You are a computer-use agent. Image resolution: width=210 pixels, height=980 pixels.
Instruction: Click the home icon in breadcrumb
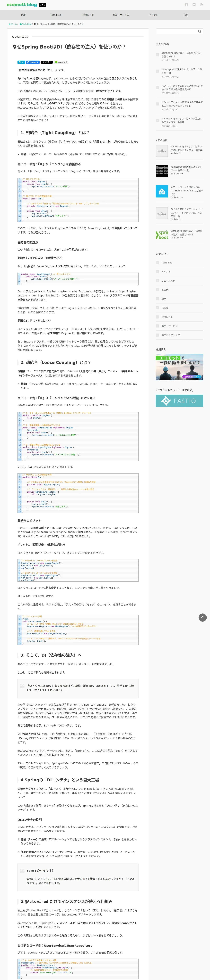click(x=9, y=24)
